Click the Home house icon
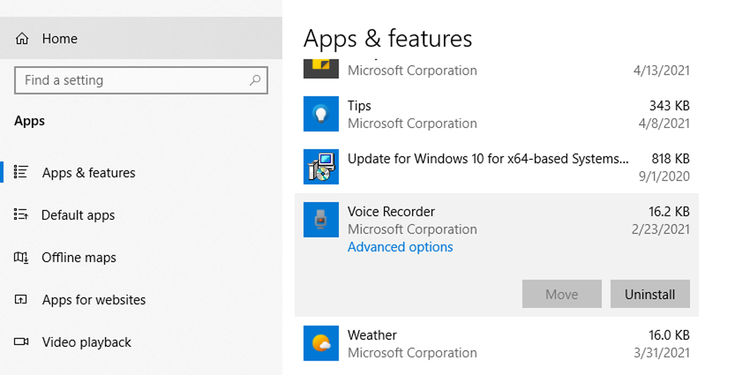Viewport: 750px width, 375px height. point(22,39)
